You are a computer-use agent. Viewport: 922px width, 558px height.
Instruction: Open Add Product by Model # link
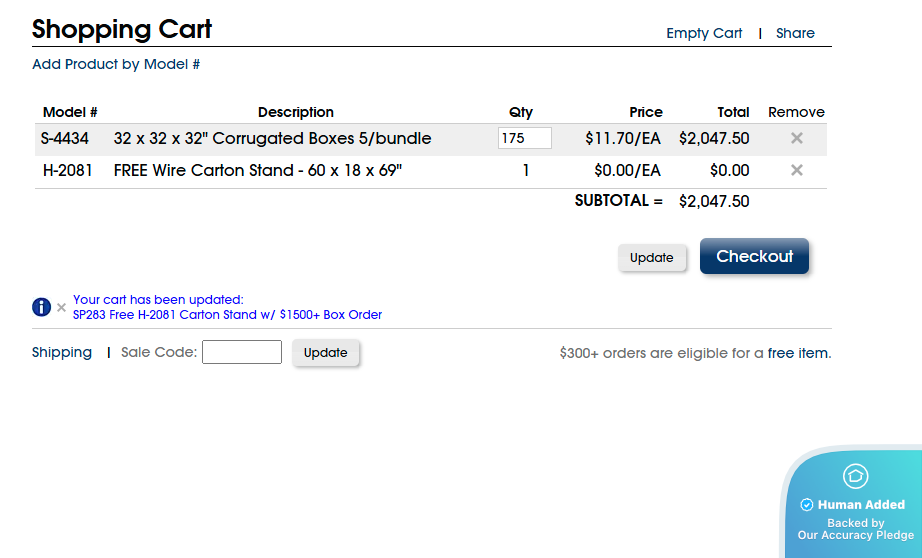[116, 64]
